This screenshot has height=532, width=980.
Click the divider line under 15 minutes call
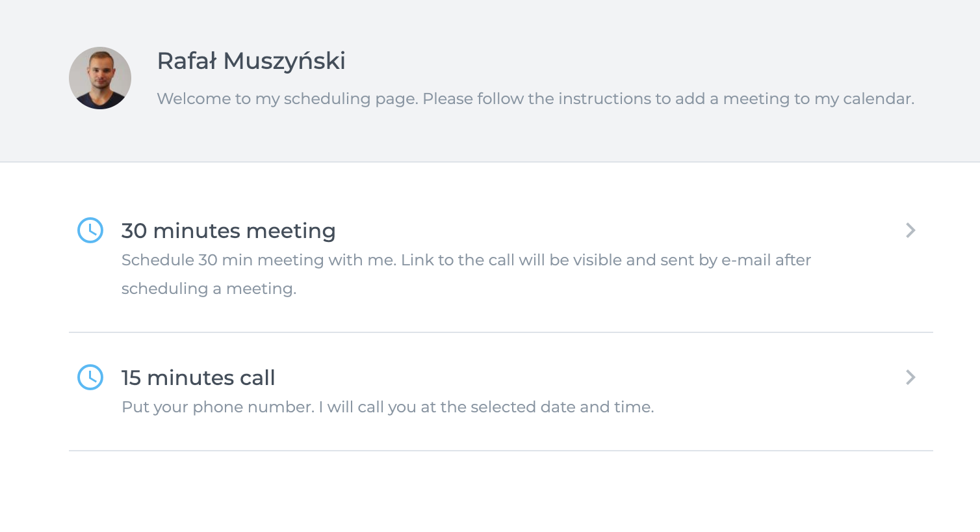(x=501, y=451)
